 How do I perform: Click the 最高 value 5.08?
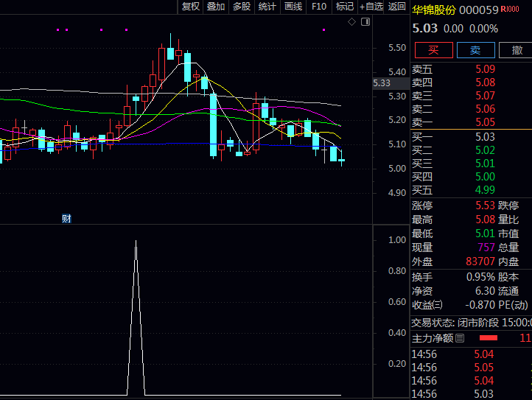tap(485, 220)
